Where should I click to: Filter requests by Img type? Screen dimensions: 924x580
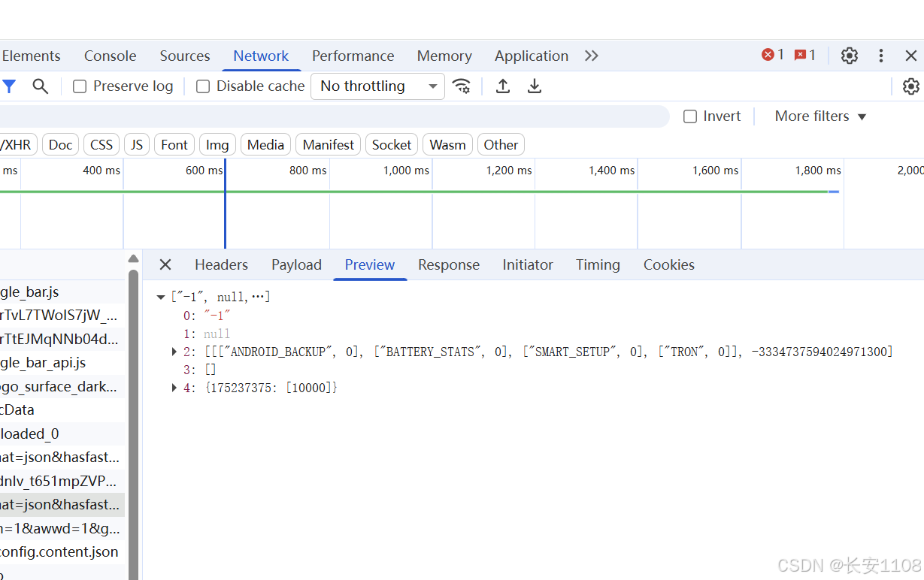217,145
